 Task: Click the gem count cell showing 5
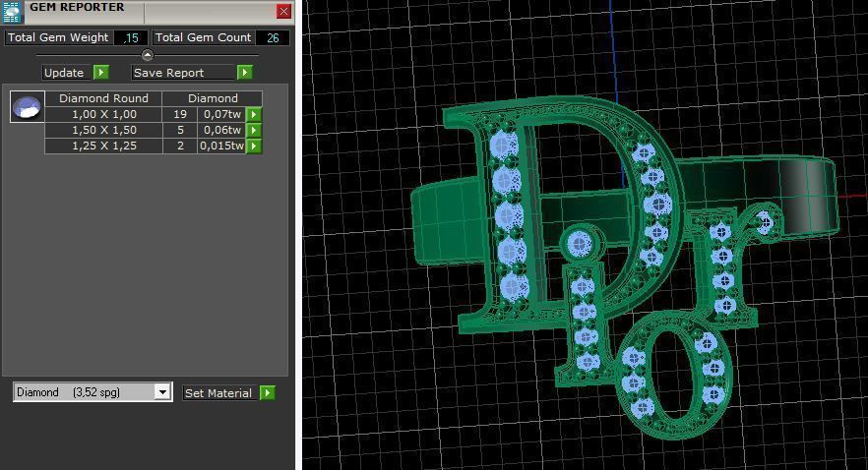point(180,130)
